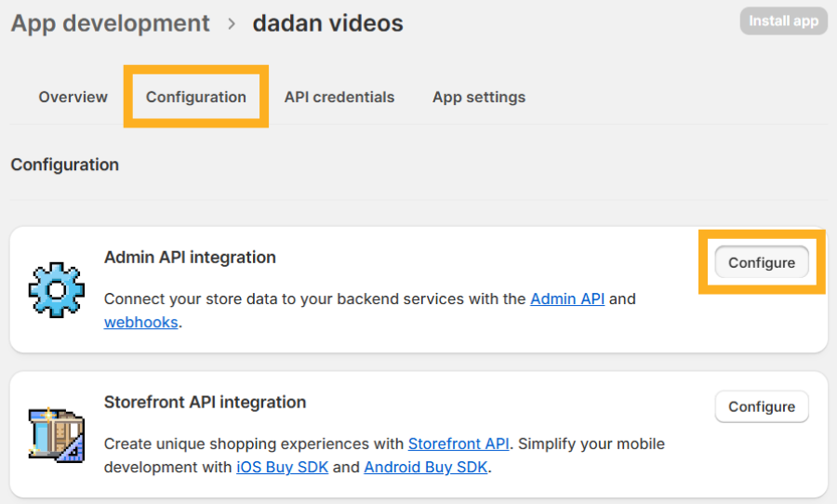Open the Admin API link
Image resolution: width=837 pixels, height=504 pixels.
[567, 299]
